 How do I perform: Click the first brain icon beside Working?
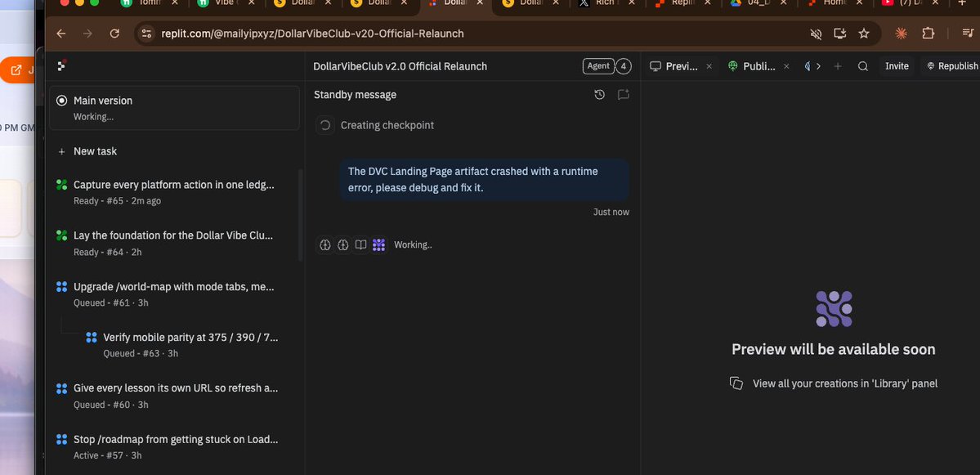[x=325, y=245]
